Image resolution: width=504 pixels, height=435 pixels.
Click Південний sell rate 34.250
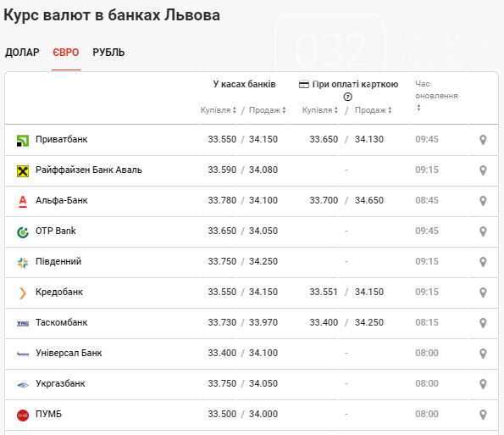263,261
